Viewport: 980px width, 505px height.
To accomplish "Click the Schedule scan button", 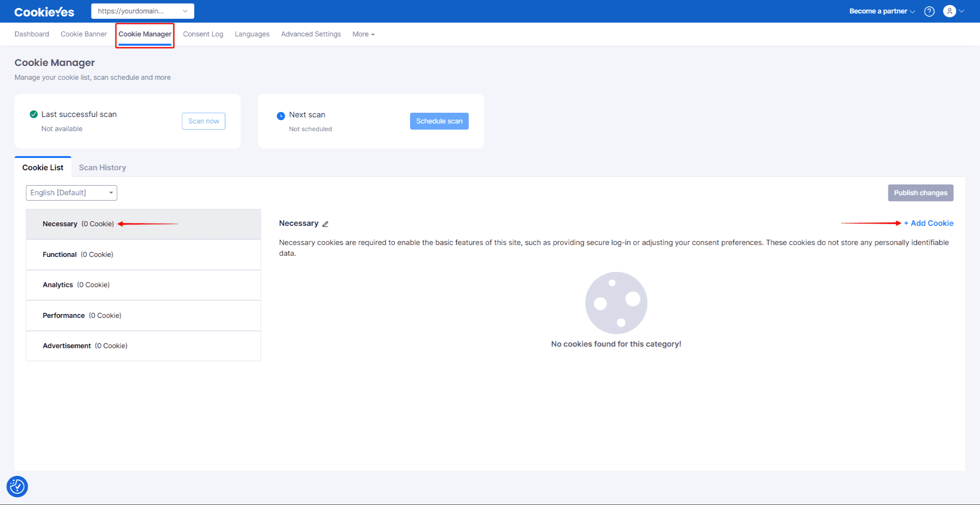I will pyautogui.click(x=439, y=121).
